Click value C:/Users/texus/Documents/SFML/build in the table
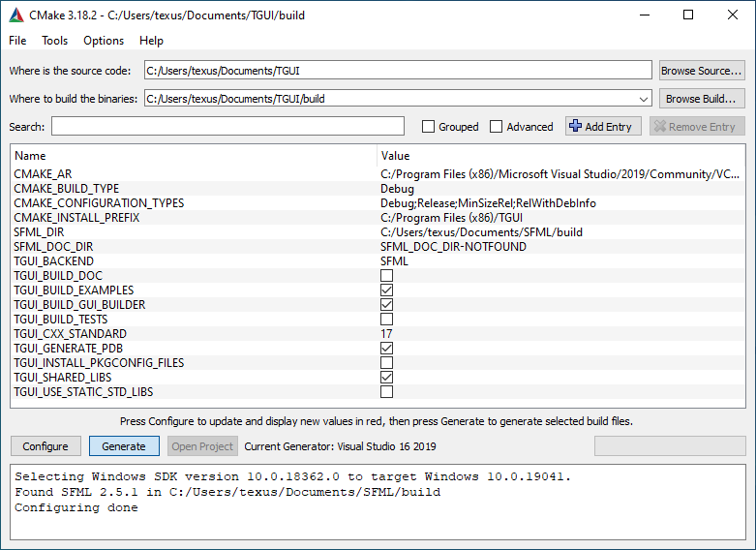This screenshot has height=550, width=756. 481,232
